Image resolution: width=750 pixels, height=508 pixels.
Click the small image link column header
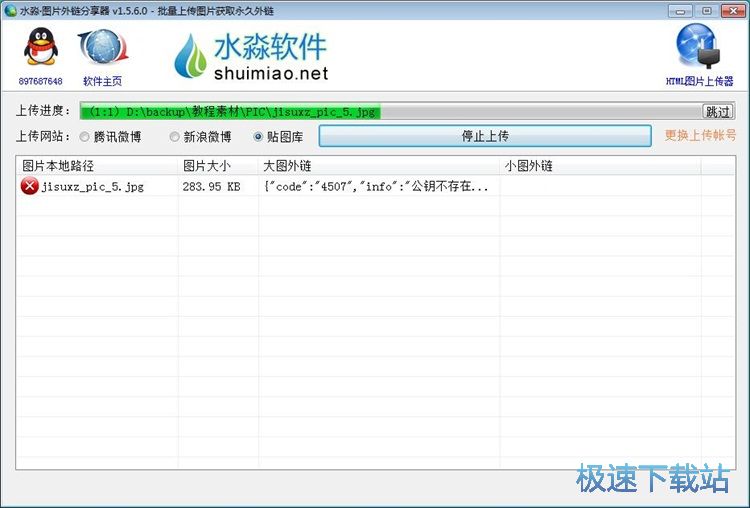pyautogui.click(x=600, y=165)
